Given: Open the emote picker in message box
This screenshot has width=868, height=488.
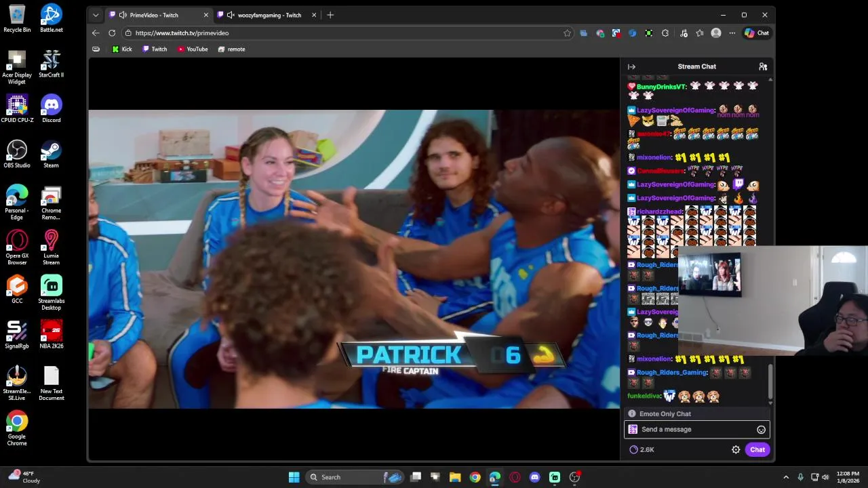Looking at the screenshot, I should pos(761,429).
